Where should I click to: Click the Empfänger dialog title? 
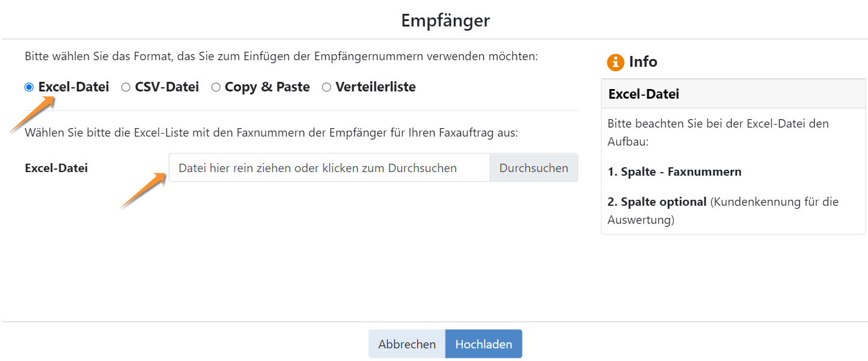point(445,20)
